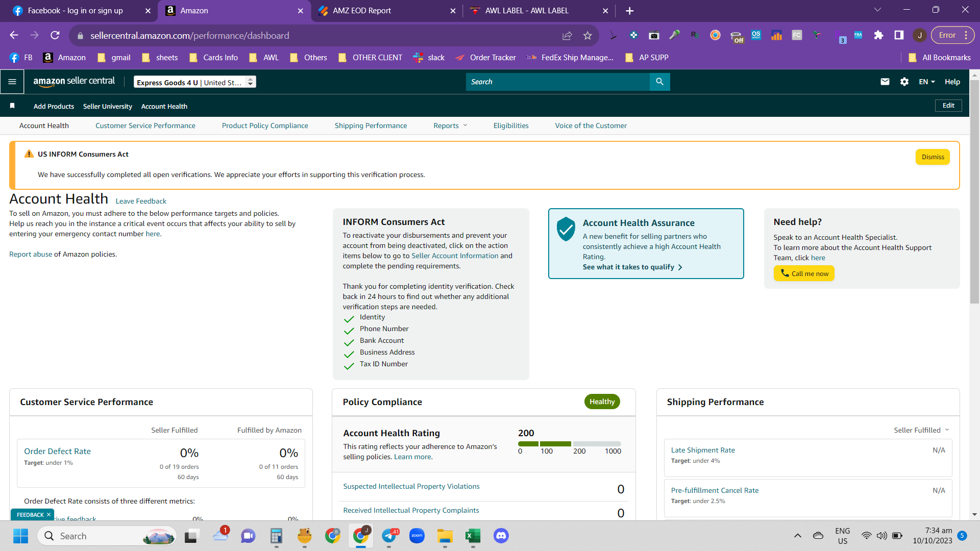Image resolution: width=980 pixels, height=551 pixels.
Task: Click the browser back arrow
Action: point(14,35)
